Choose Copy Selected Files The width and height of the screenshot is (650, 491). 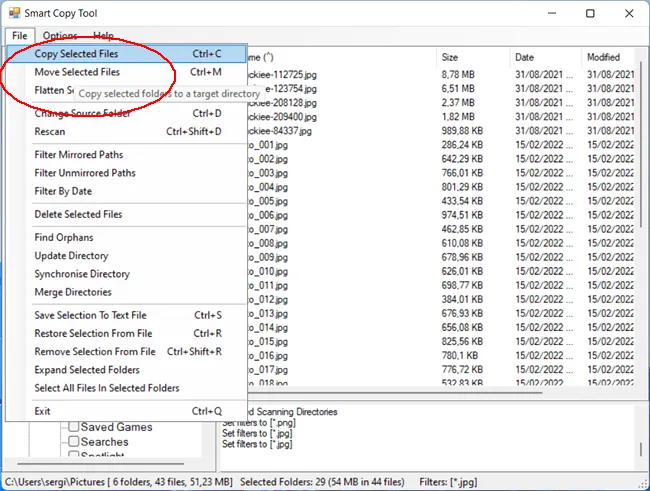(x=127, y=54)
